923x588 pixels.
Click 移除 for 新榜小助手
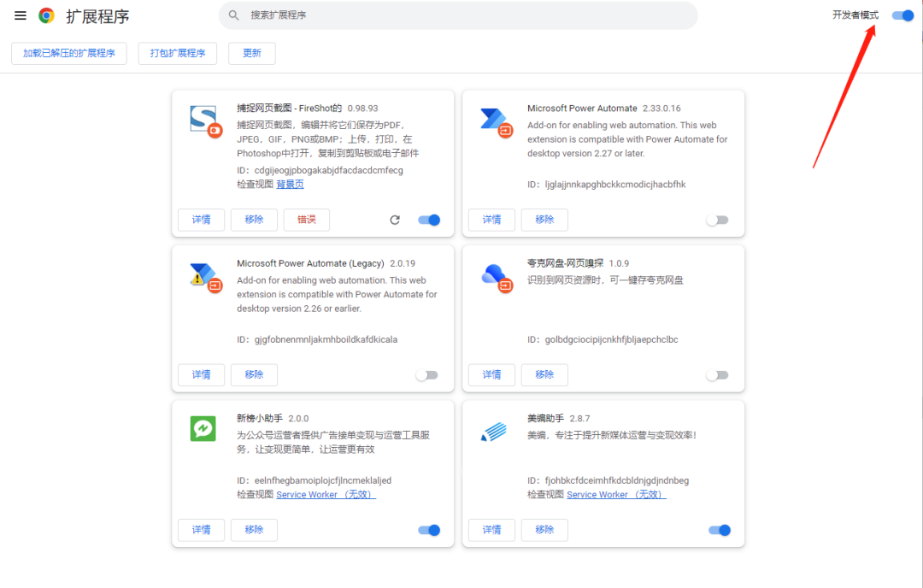point(254,530)
